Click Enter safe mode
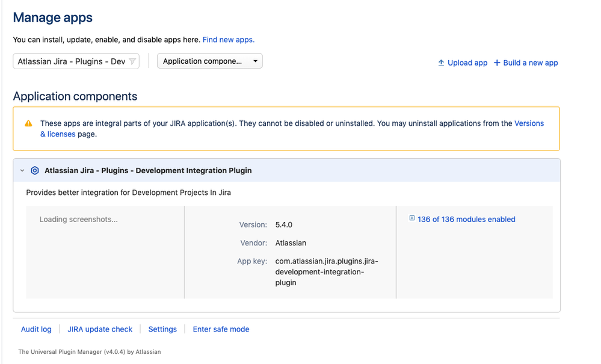This screenshot has height=364, width=601. click(221, 329)
